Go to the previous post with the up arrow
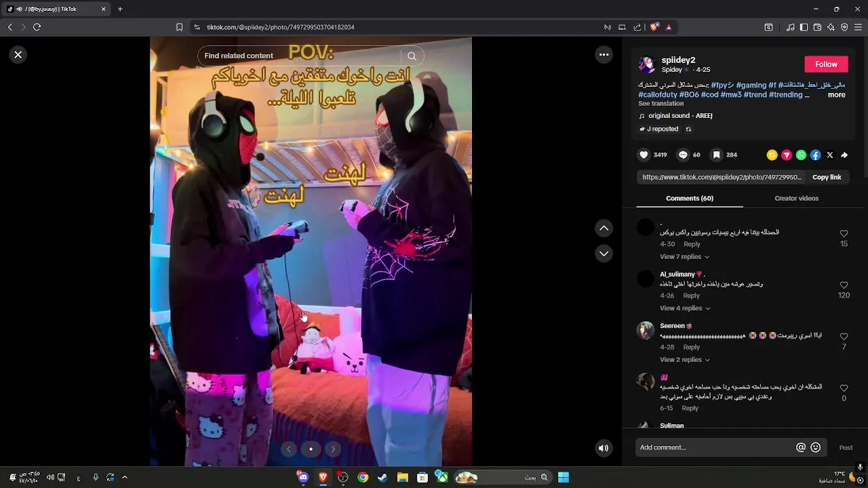 [604, 228]
